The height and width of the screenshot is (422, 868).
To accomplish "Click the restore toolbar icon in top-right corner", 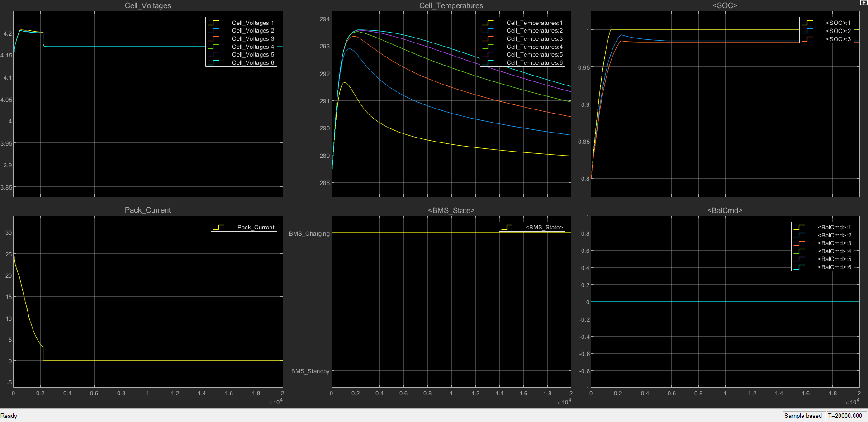I will pos(863,3).
